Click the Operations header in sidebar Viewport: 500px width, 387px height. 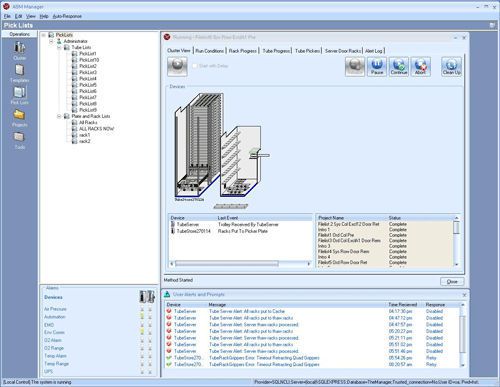pos(19,34)
